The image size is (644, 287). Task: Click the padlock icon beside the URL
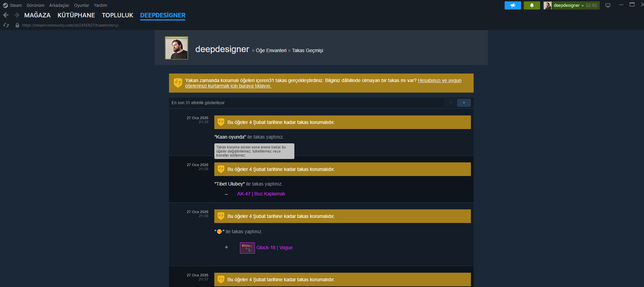[17, 25]
